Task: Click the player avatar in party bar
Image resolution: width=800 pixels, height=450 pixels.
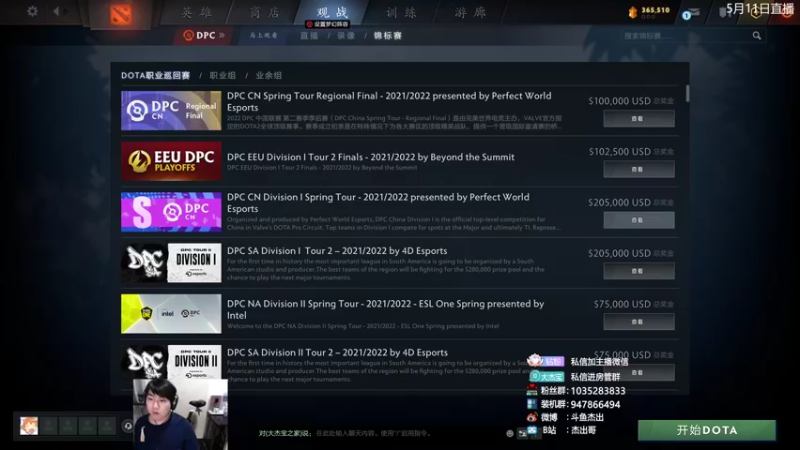Action: click(29, 426)
